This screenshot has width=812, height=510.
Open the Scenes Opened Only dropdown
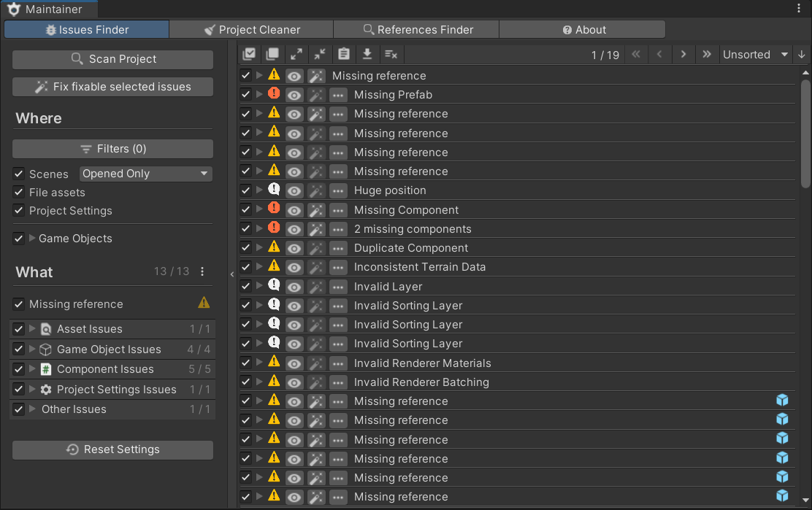coord(145,174)
